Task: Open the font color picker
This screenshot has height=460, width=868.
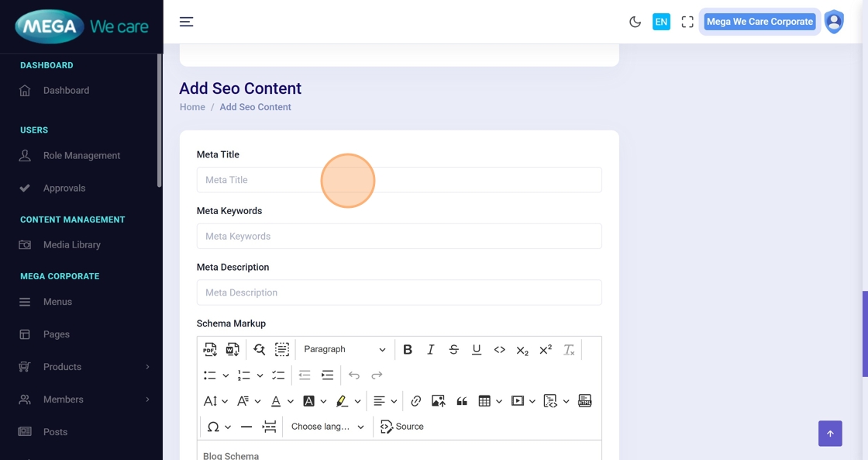Action: [x=276, y=401]
